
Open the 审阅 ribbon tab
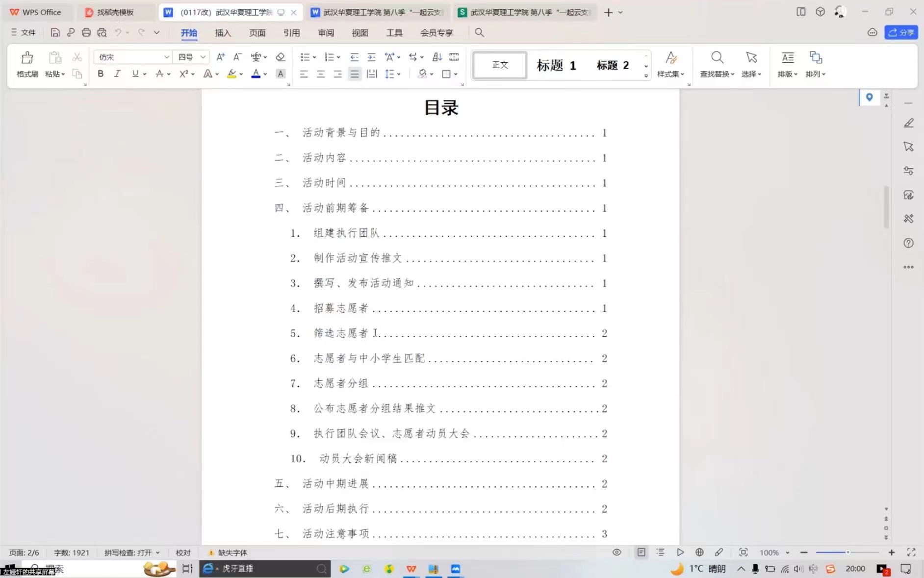tap(326, 33)
